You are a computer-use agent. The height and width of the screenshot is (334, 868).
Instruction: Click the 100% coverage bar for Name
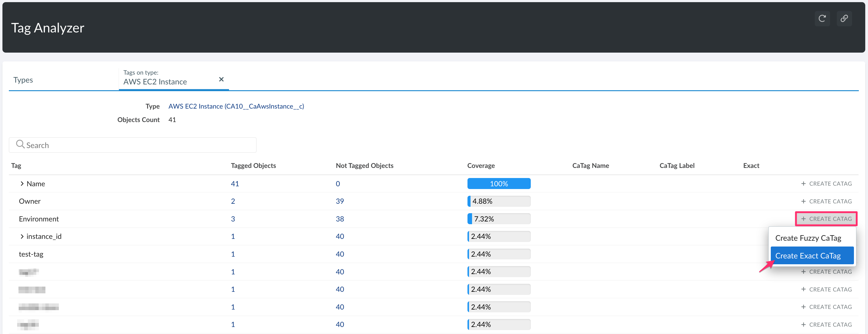click(x=498, y=184)
